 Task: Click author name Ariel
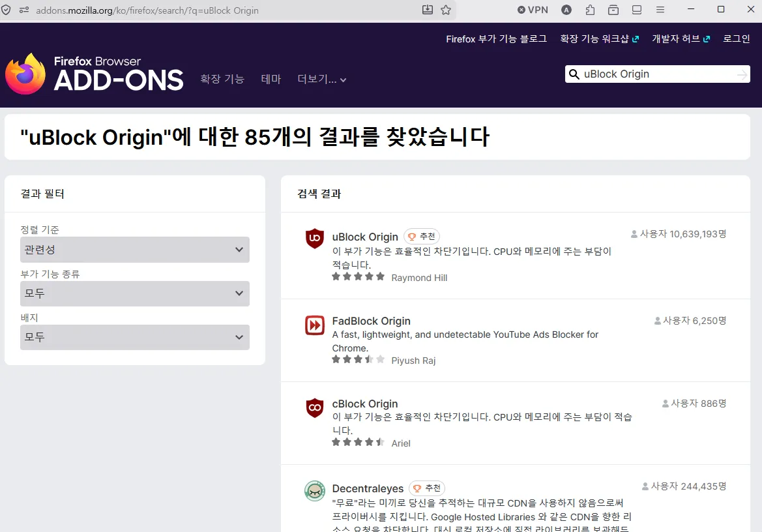click(x=401, y=443)
